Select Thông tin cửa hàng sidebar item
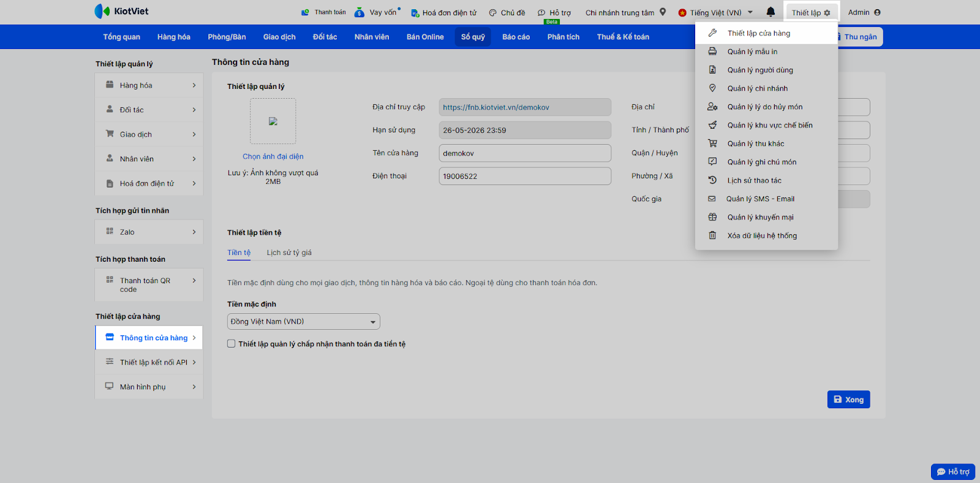This screenshot has height=483, width=980. tap(149, 338)
